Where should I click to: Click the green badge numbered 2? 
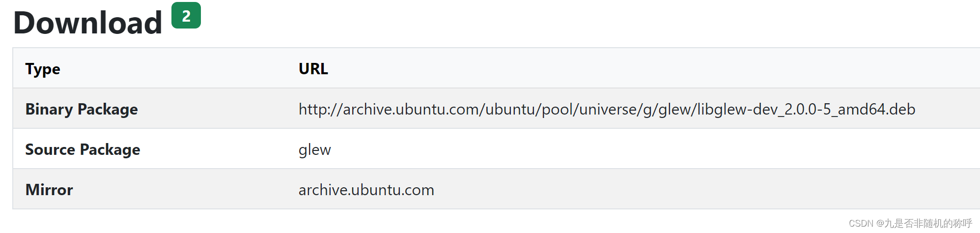[186, 16]
